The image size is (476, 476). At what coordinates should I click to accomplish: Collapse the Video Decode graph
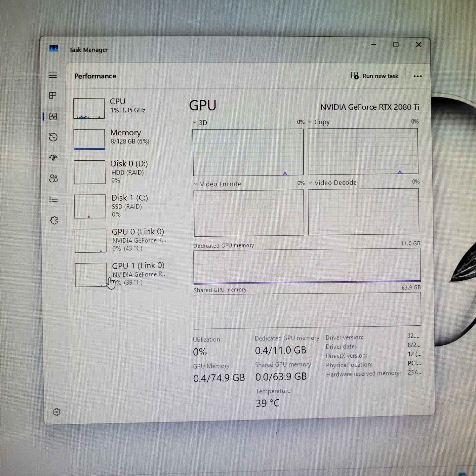[x=310, y=183]
